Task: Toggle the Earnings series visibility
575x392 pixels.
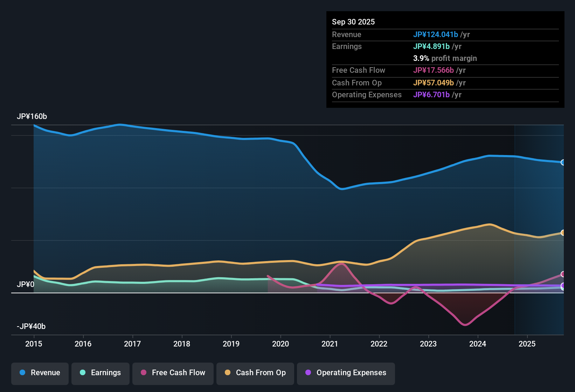Action: [101, 373]
